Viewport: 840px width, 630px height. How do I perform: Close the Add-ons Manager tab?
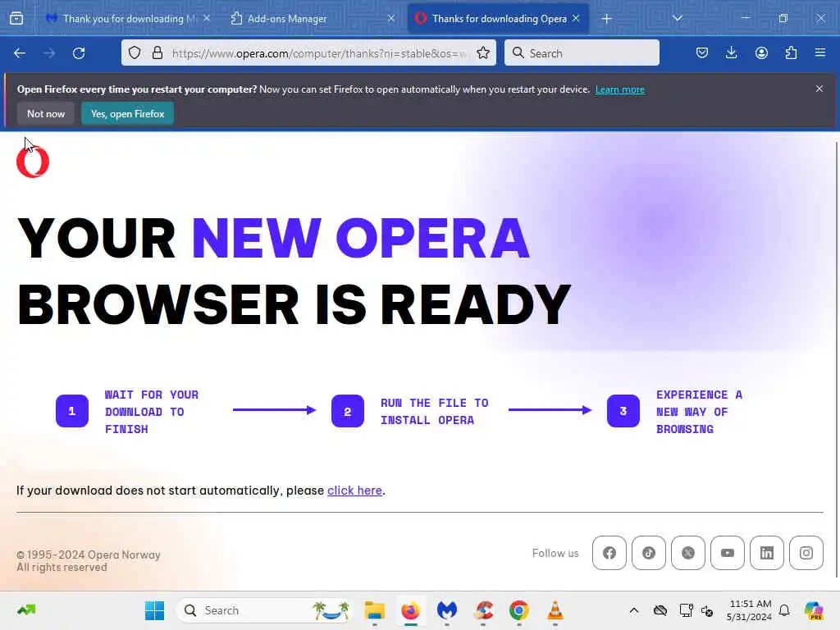391,18
